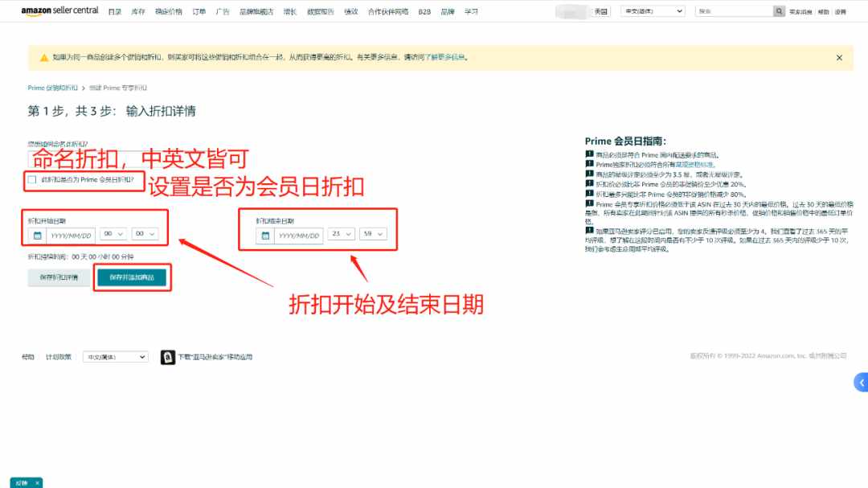This screenshot has width=868, height=488.
Task: Open start date calendar picker icon
Action: pyautogui.click(x=37, y=236)
